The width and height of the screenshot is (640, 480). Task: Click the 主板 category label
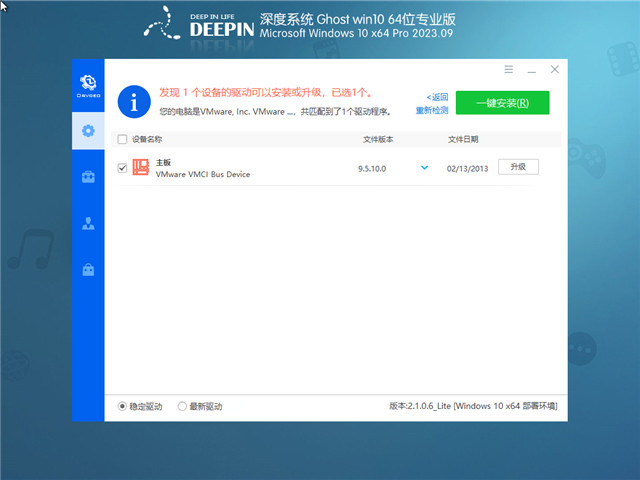[163, 162]
